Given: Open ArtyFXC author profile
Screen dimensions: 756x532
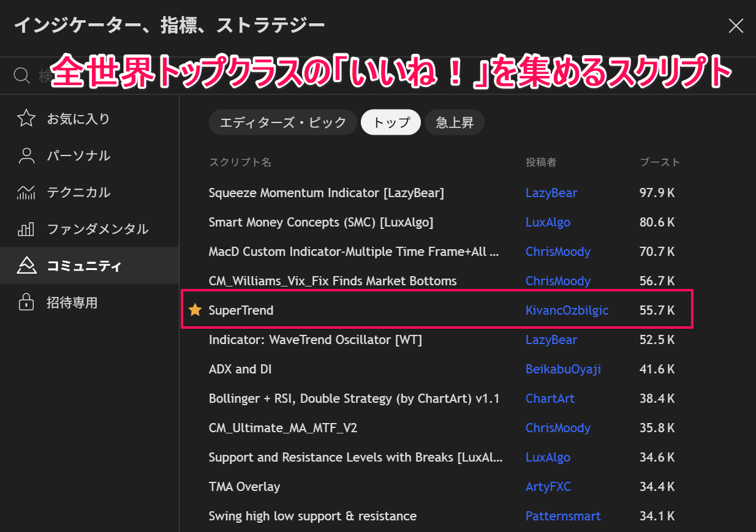Looking at the screenshot, I should [x=548, y=487].
